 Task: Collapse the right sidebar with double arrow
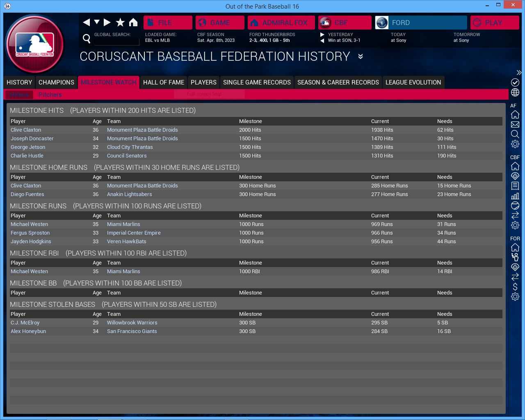[x=519, y=73]
